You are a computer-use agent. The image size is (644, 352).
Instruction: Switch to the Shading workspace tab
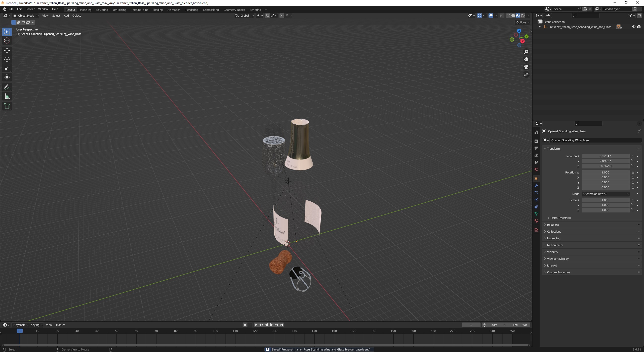(x=157, y=10)
